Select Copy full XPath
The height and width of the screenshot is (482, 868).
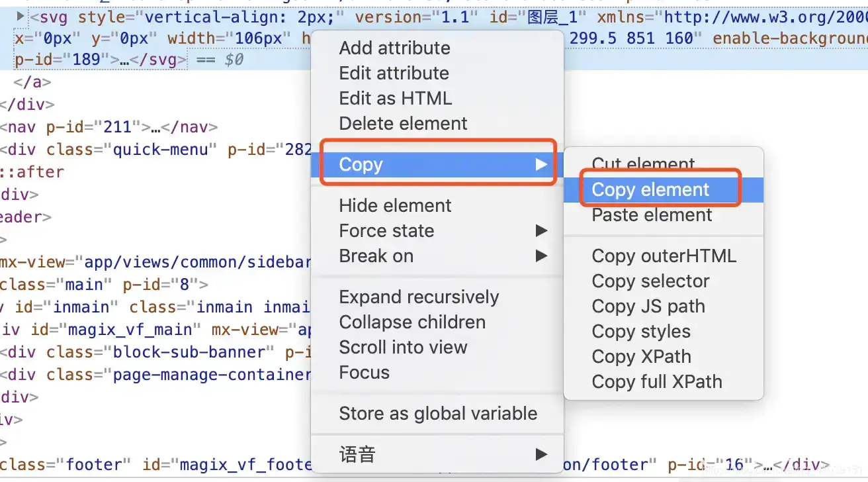click(x=656, y=381)
